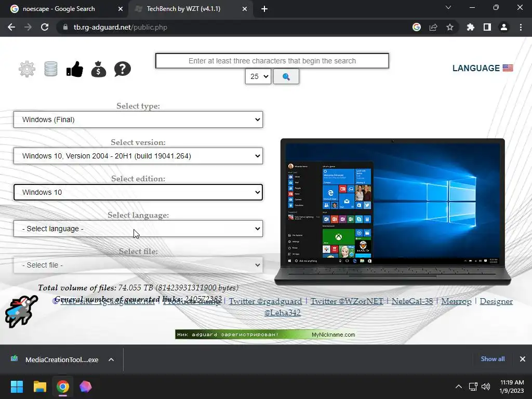The image size is (532, 399).
Task: Show hidden system tray icons chevron
Action: 458,387
